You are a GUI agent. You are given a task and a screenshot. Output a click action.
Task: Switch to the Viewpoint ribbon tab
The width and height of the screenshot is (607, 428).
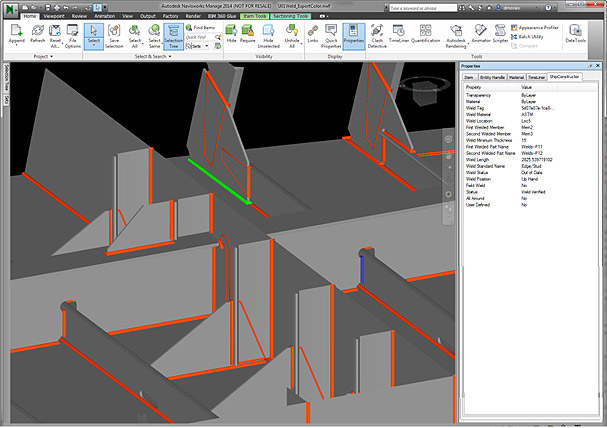(54, 16)
